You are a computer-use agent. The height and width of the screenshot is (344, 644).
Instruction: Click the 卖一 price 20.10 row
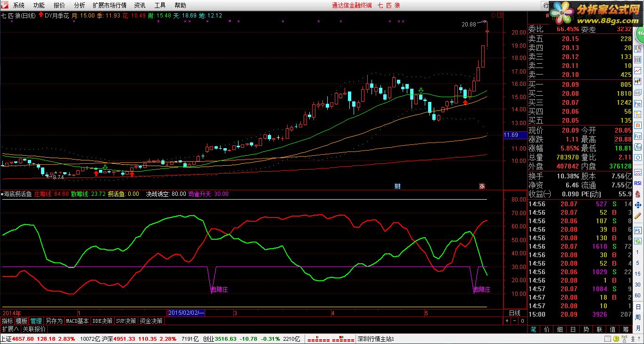point(579,75)
